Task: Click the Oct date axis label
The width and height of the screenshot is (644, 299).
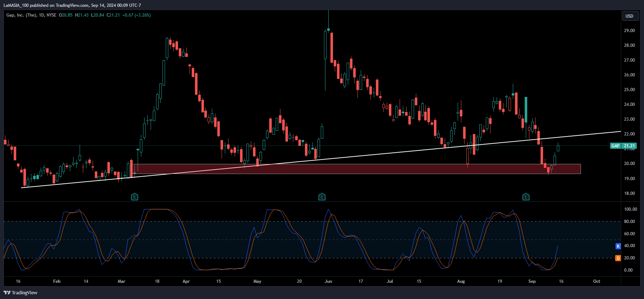Action: pos(597,281)
